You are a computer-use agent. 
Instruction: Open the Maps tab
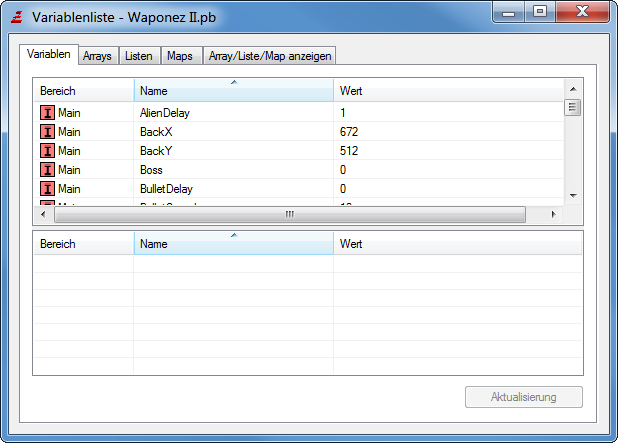[x=180, y=56]
